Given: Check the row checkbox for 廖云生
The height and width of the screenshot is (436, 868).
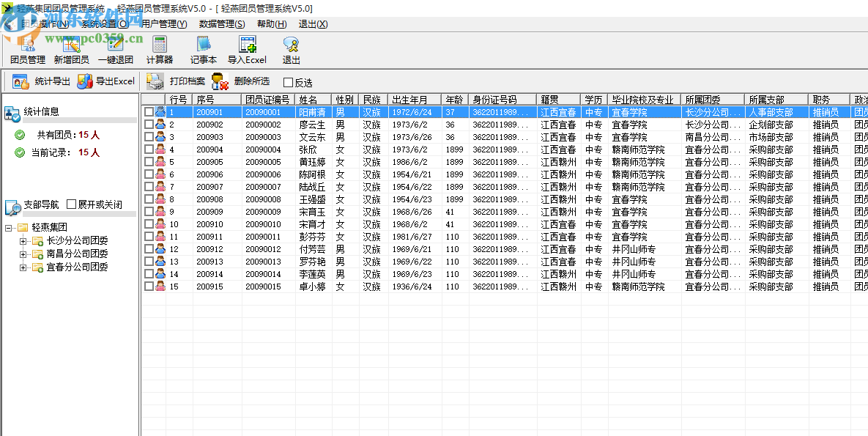Looking at the screenshot, I should point(149,125).
